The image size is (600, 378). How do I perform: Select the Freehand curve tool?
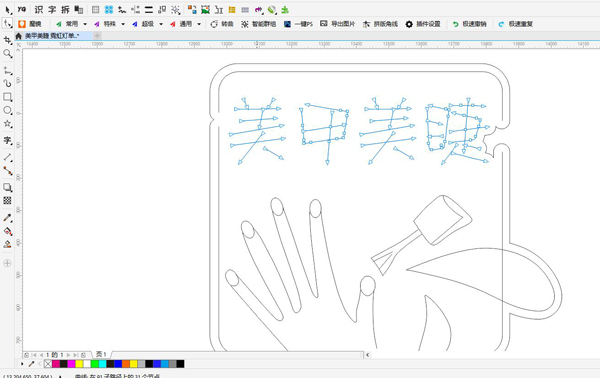(x=7, y=70)
